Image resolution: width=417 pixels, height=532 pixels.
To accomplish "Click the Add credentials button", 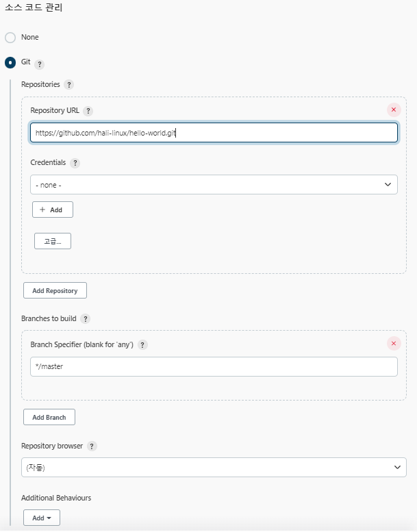I will coord(53,210).
